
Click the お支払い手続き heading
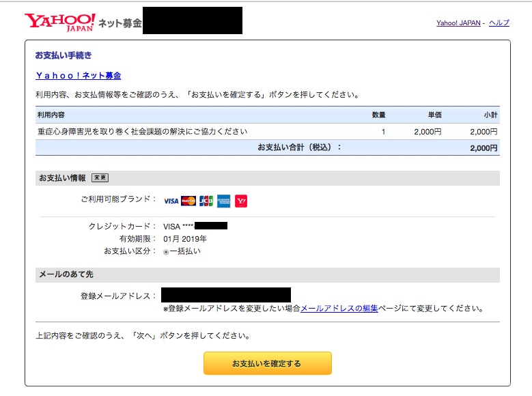pyautogui.click(x=64, y=55)
